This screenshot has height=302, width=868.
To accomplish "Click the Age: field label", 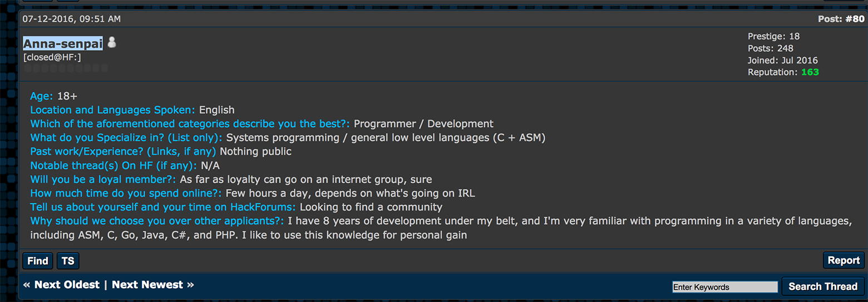I will point(42,96).
